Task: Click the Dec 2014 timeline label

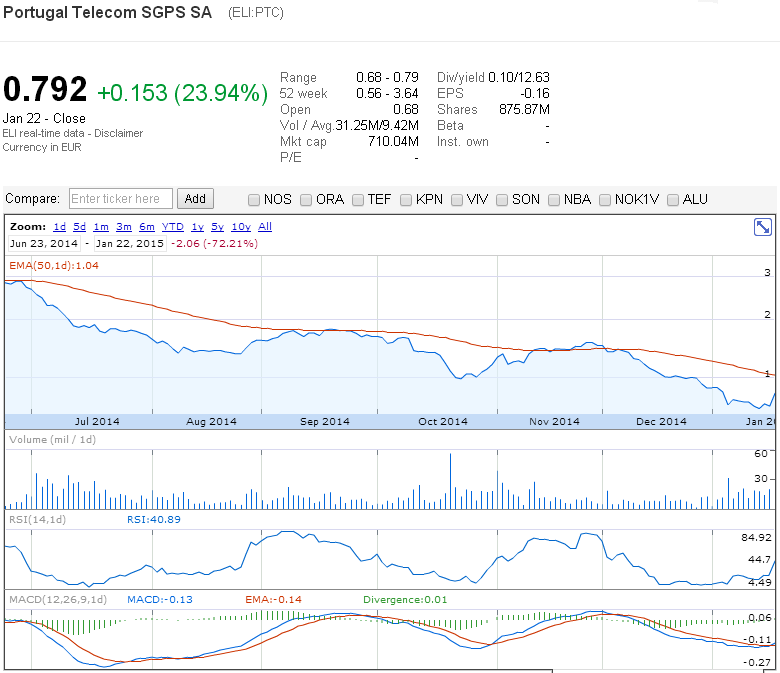Action: 661,422
